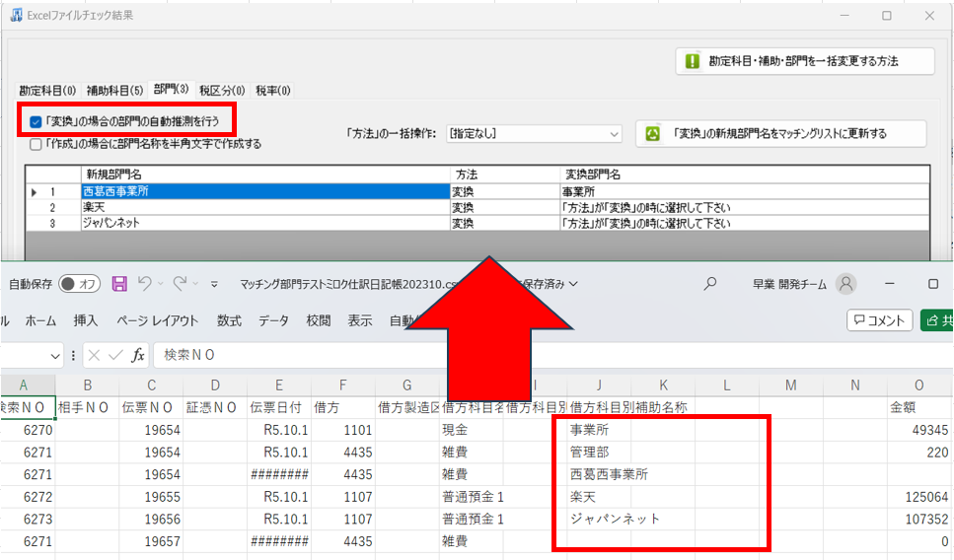Select the 楽天 new department name cell
This screenshot has height=560, width=954.
pos(265,207)
